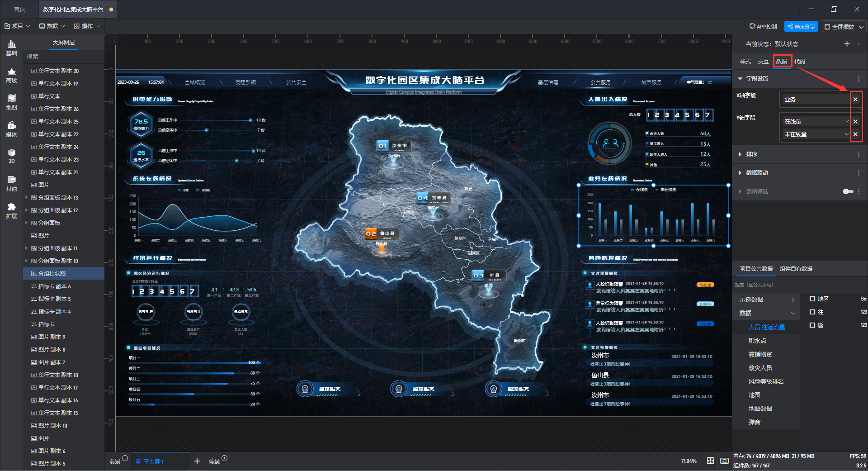Screen dimensions: 868x471
Task: Open 数据筛选 section more options menu
Action: (859, 191)
